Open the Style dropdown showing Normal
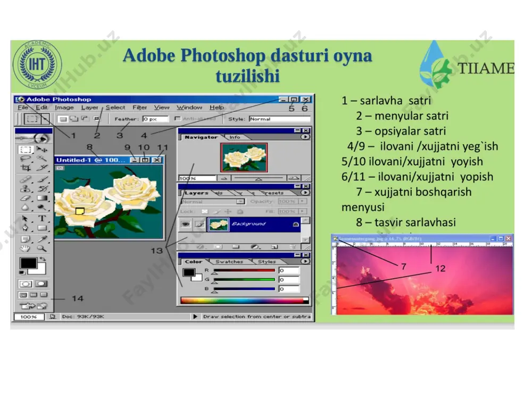The height and width of the screenshot is (399, 532). click(x=280, y=119)
